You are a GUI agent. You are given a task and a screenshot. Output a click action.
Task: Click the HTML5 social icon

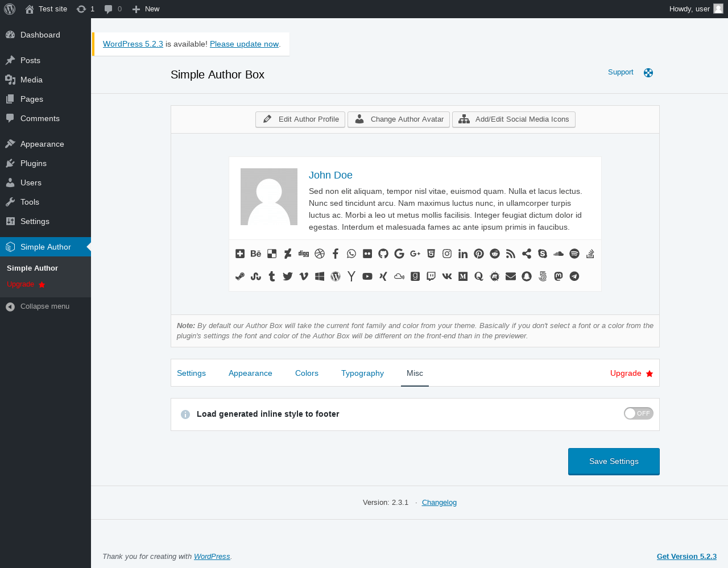(x=431, y=254)
